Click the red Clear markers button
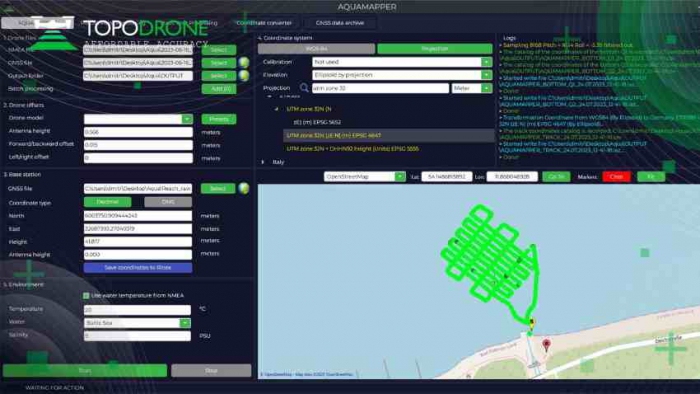This screenshot has width=700, height=394. [x=617, y=177]
